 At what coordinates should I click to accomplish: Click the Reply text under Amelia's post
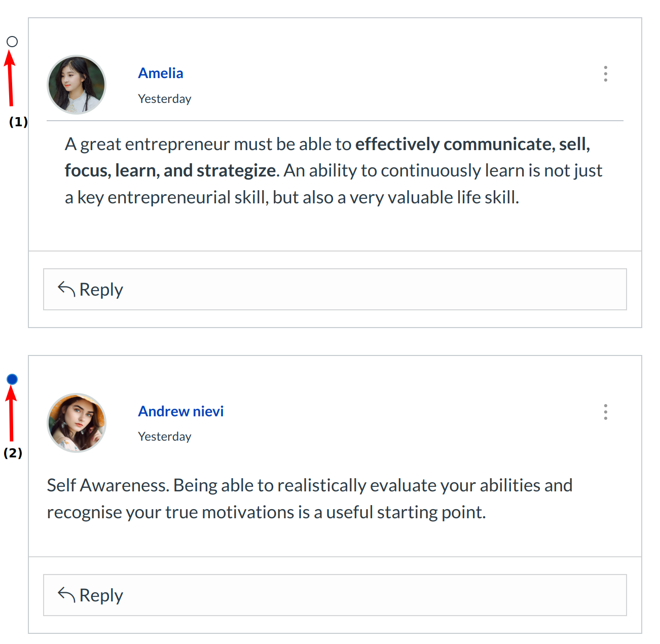pos(101,290)
